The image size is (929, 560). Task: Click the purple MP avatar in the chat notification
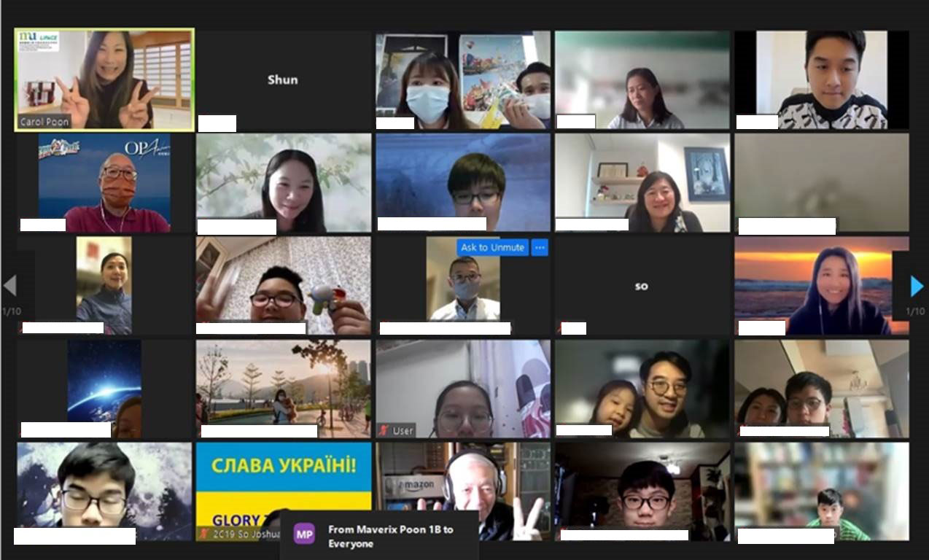[304, 534]
